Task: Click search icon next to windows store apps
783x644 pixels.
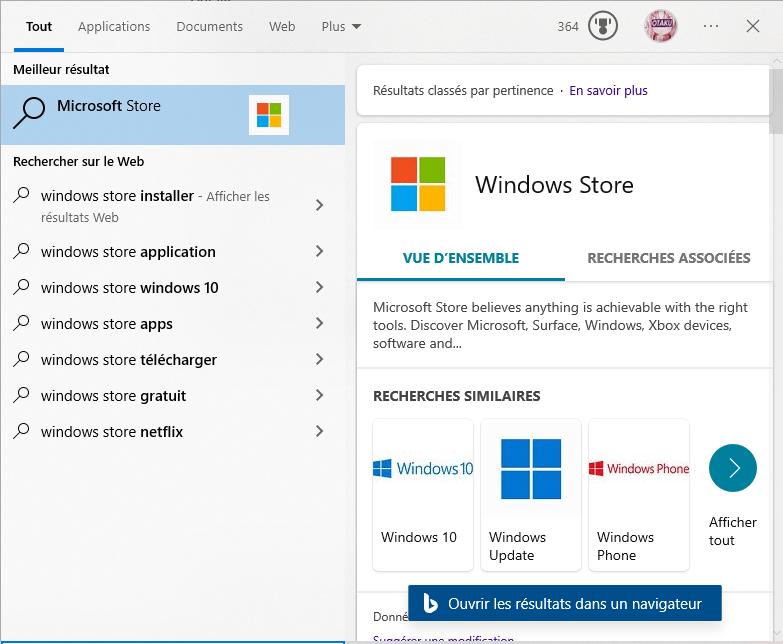Action: click(x=21, y=322)
